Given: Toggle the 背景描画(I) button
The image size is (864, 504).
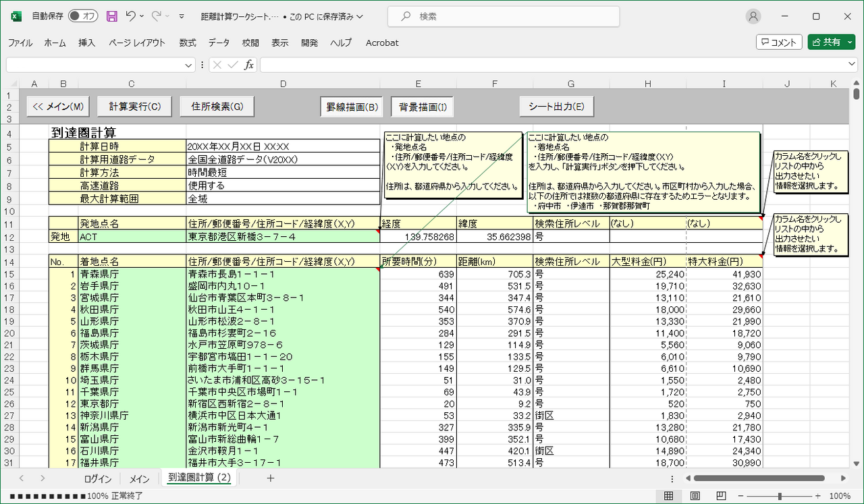Looking at the screenshot, I should (x=423, y=107).
